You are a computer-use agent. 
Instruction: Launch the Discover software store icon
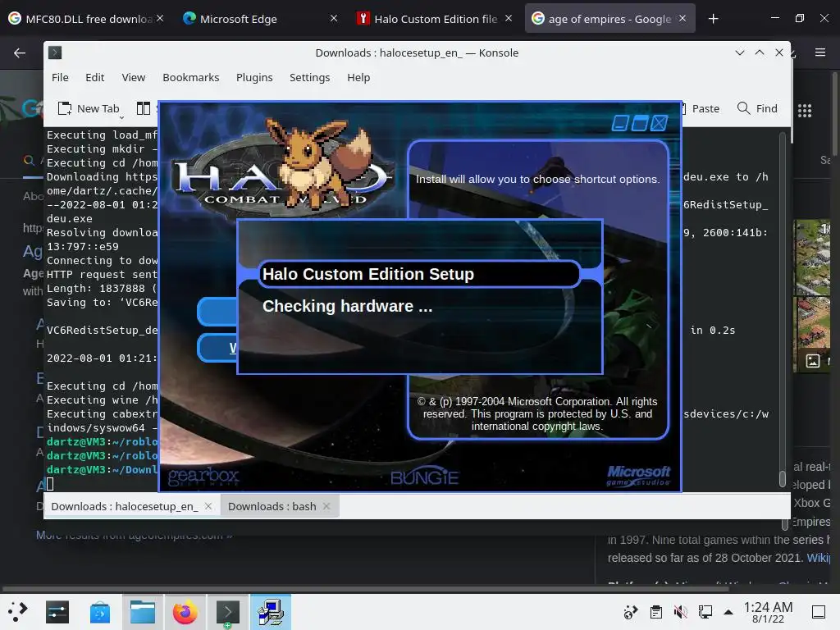(x=99, y=612)
